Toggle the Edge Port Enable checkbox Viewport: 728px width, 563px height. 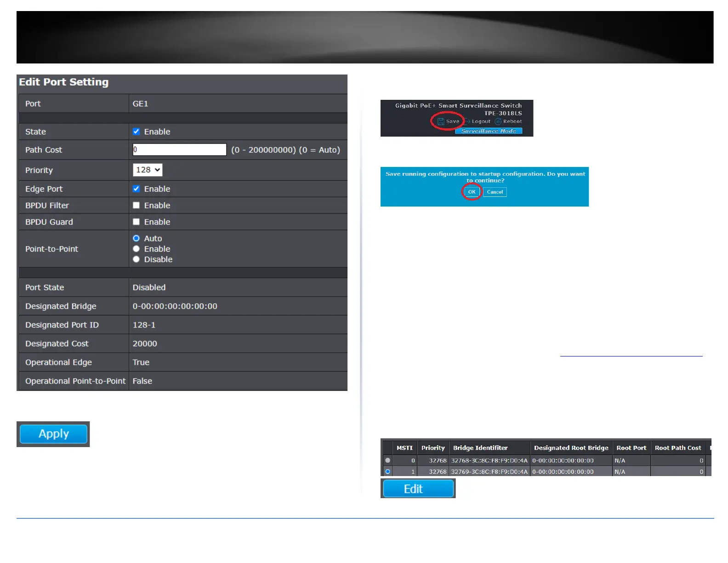click(136, 189)
